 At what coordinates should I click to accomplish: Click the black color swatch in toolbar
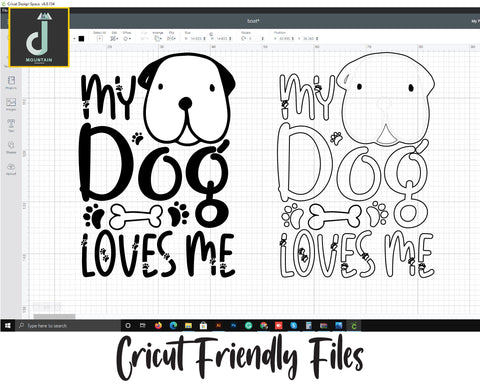(81, 39)
